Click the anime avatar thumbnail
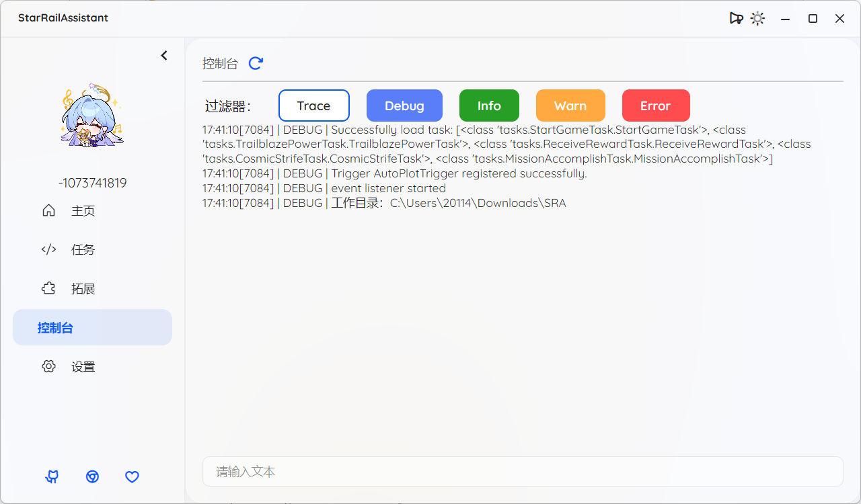 (x=92, y=114)
